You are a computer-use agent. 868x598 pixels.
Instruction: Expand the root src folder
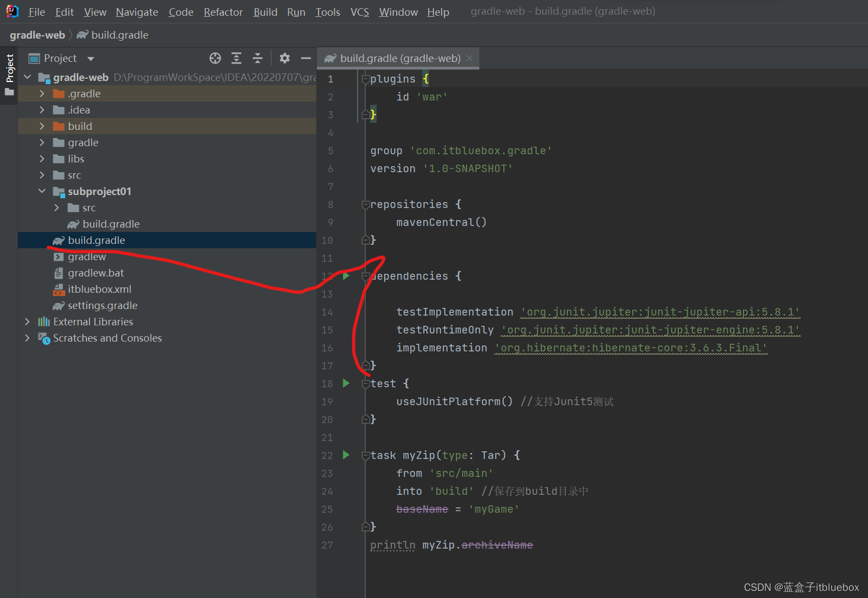[x=42, y=175]
